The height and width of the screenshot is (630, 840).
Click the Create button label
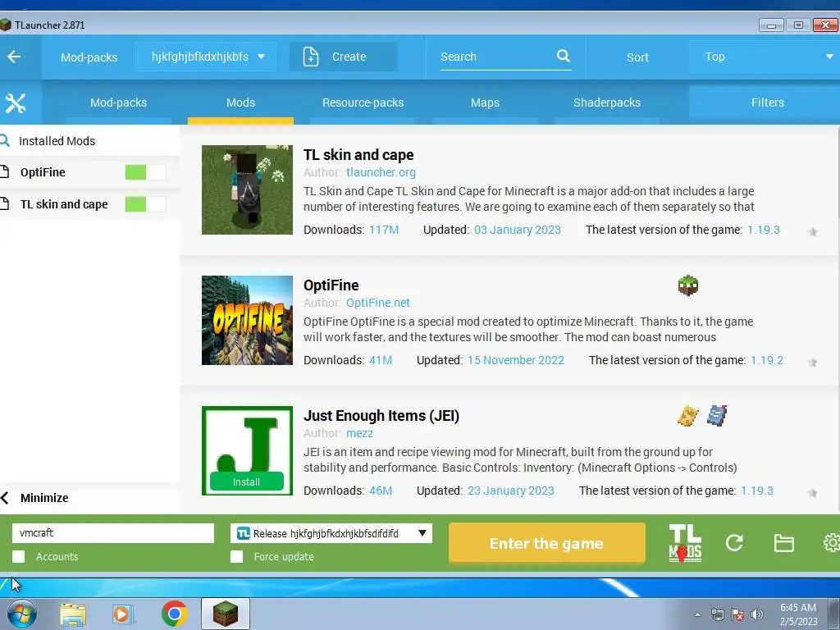[x=349, y=57]
